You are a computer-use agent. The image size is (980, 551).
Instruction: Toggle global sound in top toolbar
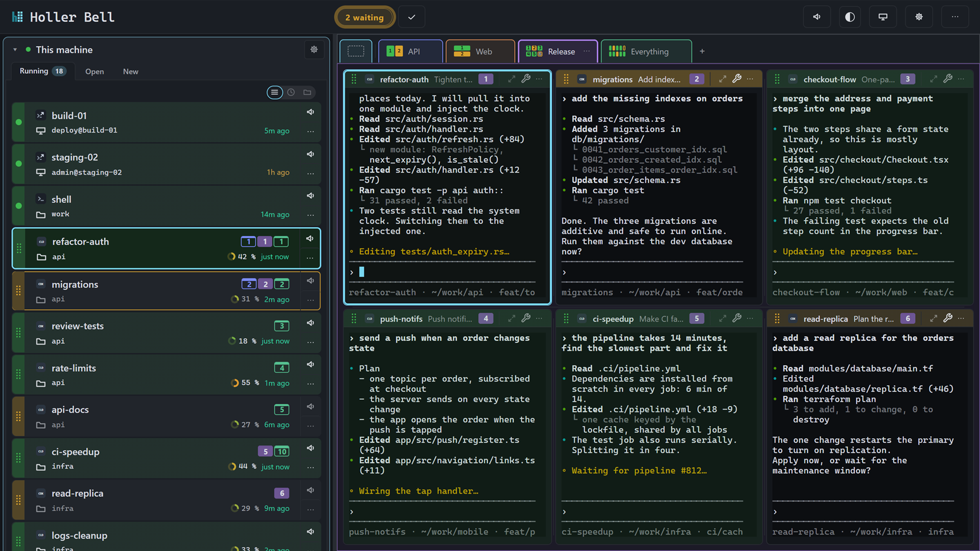(x=817, y=17)
